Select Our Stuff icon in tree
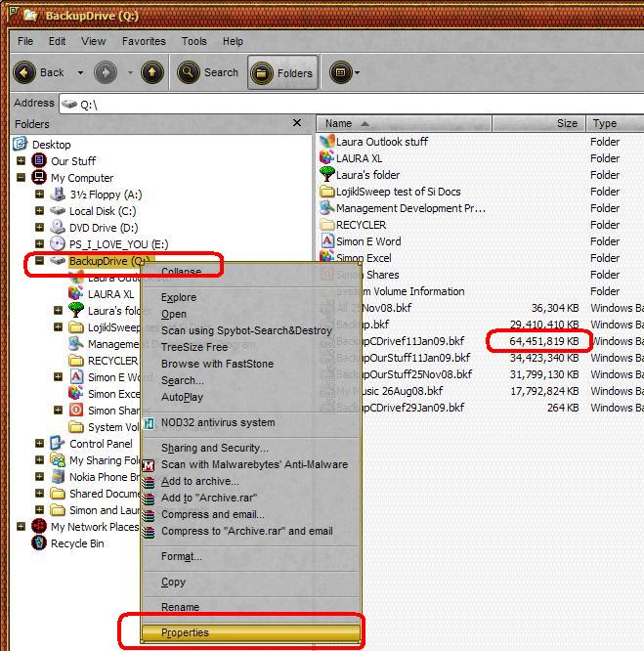Viewport: 644px width, 651px height. pos(39,160)
